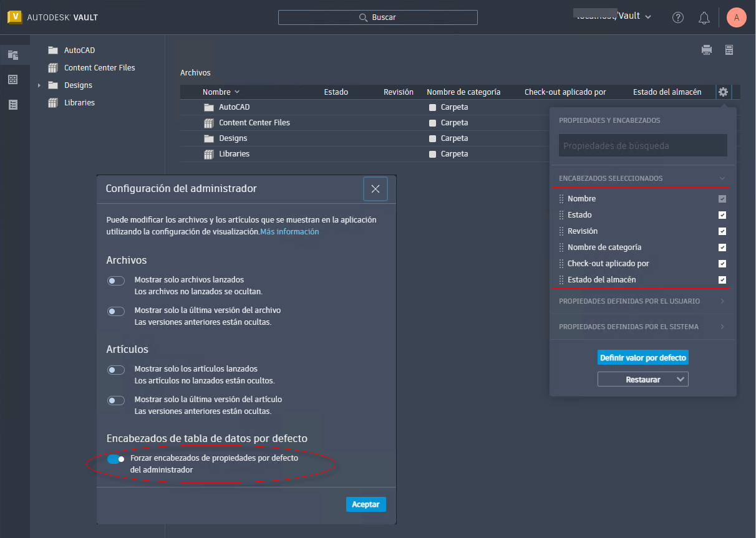Click the Content Center Files library icon in tree
Viewport: 756px width, 538px height.
pos(53,68)
